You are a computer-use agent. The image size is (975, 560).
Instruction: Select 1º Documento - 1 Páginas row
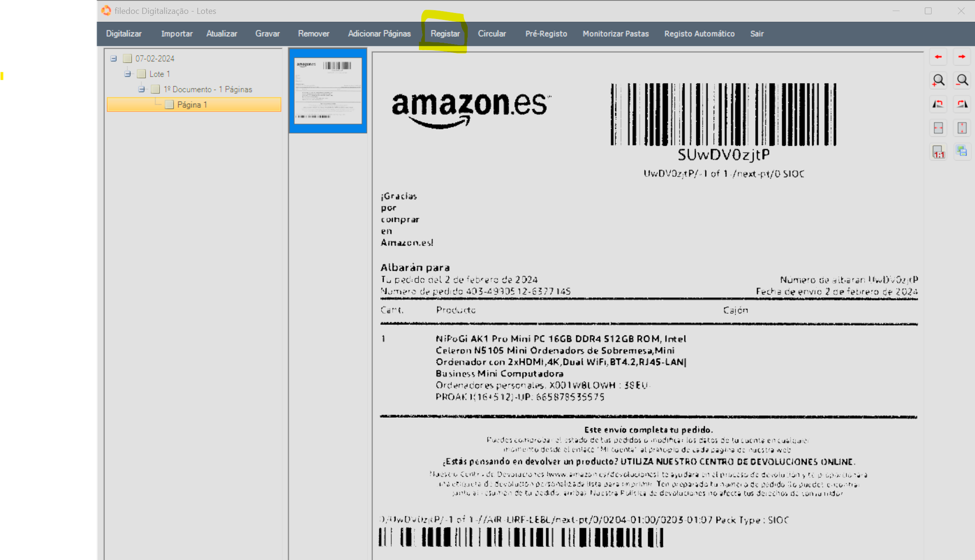tap(208, 89)
